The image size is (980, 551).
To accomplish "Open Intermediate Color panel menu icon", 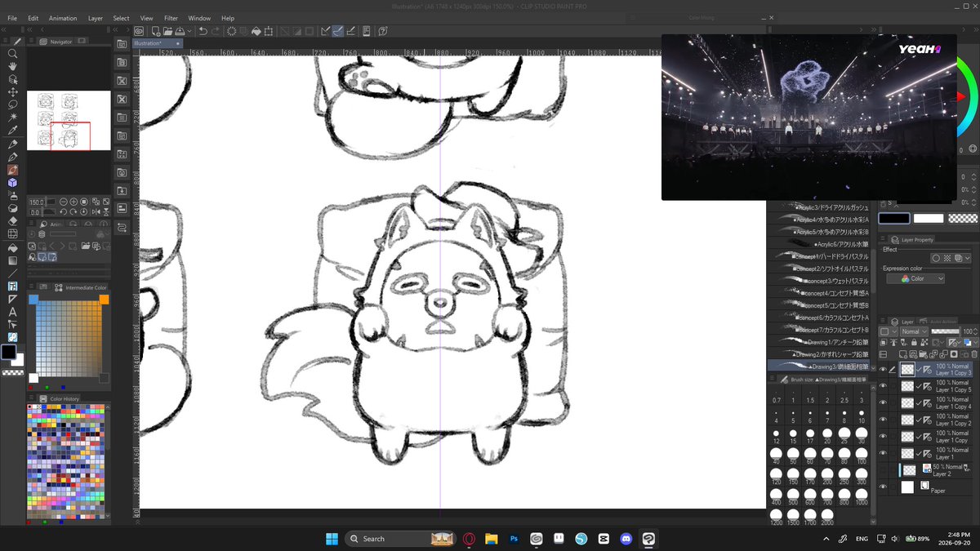I will (x=31, y=287).
